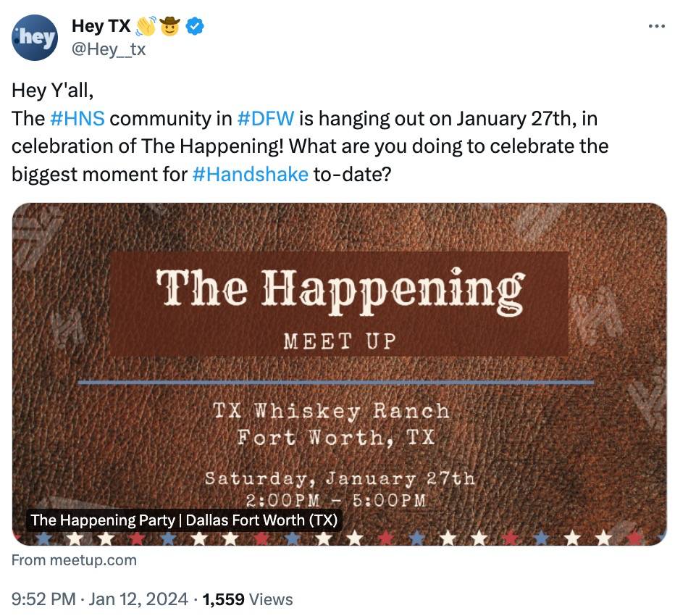Follow the #DFW hashtag
The image size is (675, 616).
265,118
